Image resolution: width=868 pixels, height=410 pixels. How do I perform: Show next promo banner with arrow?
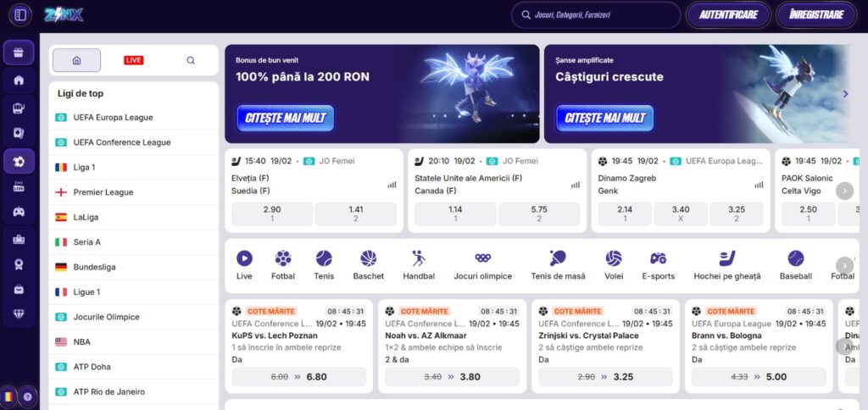(845, 94)
